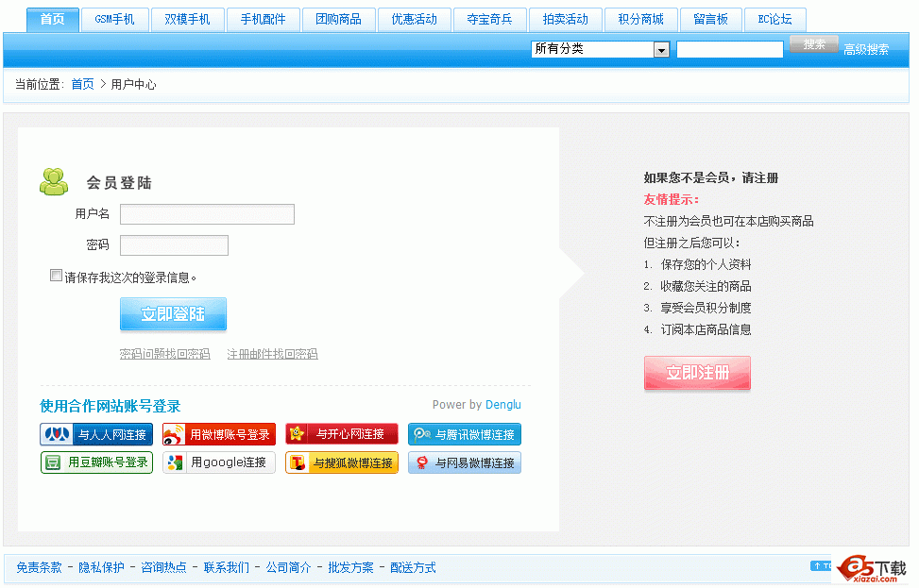Image resolution: width=919 pixels, height=588 pixels.
Task: Click the 享受会员积分制度 list item
Action: tap(706, 308)
